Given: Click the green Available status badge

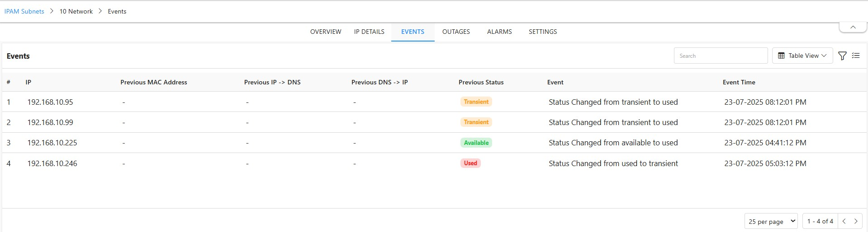Looking at the screenshot, I should pos(476,143).
